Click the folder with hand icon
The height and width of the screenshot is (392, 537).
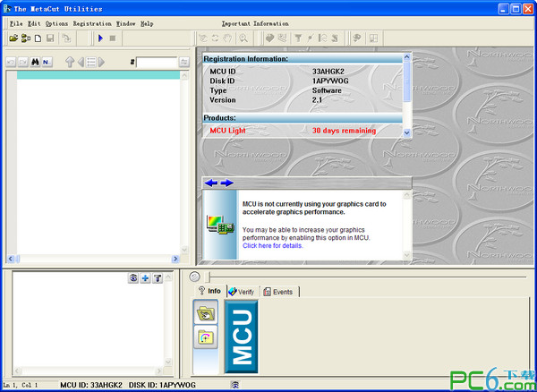(x=206, y=313)
